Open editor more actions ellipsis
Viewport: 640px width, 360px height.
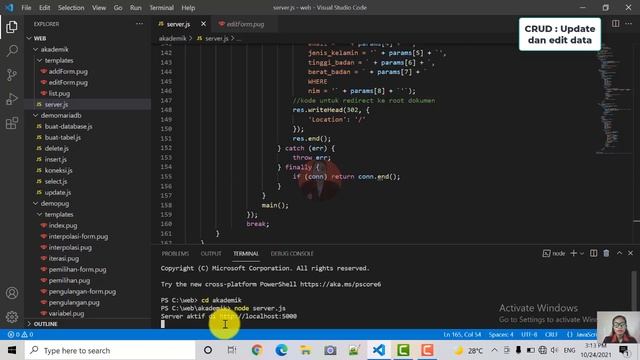click(629, 24)
